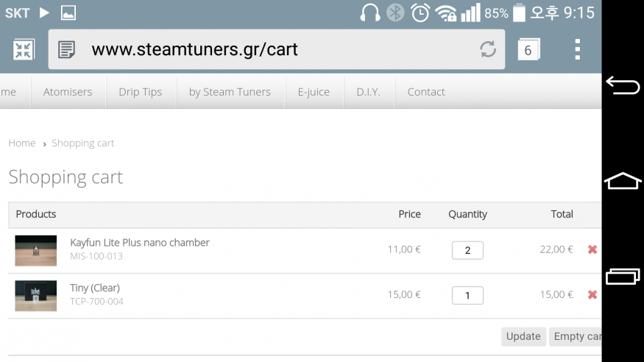Tap the fullscreen collapse icon in the browser bar
This screenshot has height=362, width=644.
coord(24,50)
